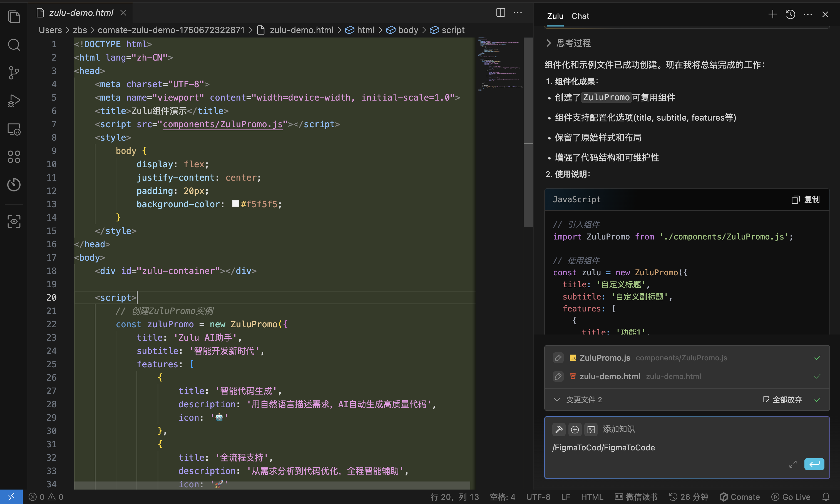
Task: Change indentation via 空格: 4
Action: pos(502,497)
